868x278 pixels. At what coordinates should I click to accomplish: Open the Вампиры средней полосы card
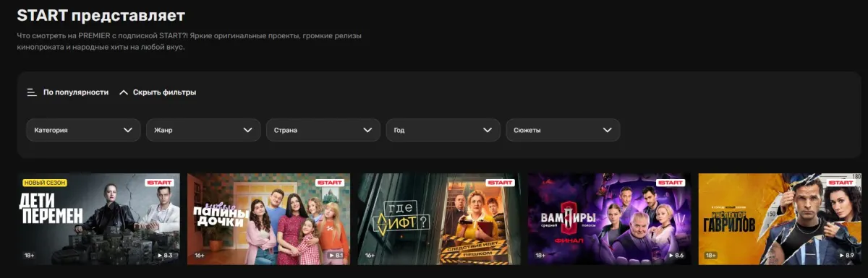coord(609,219)
